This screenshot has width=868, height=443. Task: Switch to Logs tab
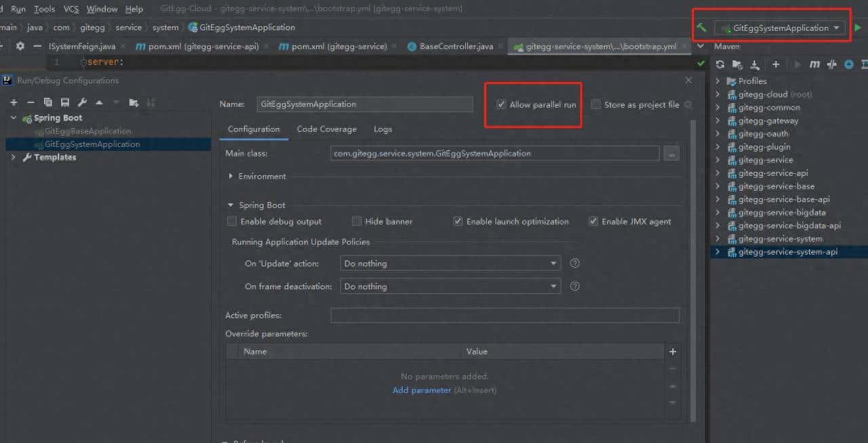[x=382, y=129]
